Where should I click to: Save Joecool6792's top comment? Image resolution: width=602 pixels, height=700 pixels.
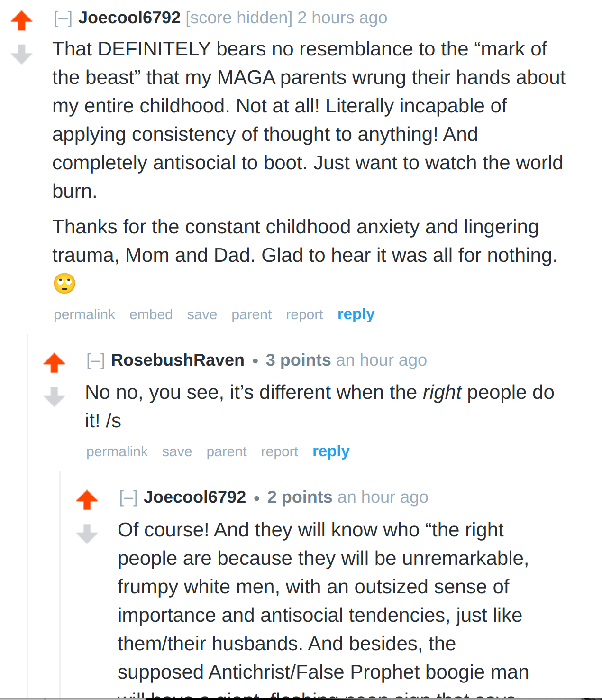point(202,314)
